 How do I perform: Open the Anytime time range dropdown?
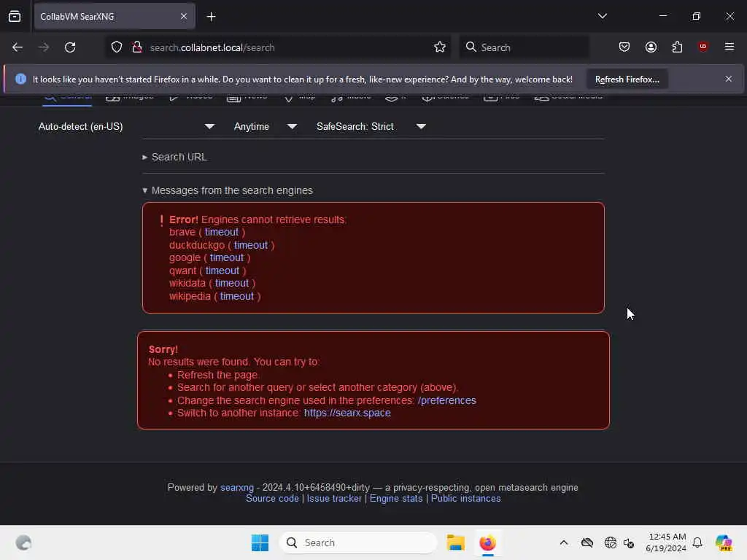(x=266, y=127)
